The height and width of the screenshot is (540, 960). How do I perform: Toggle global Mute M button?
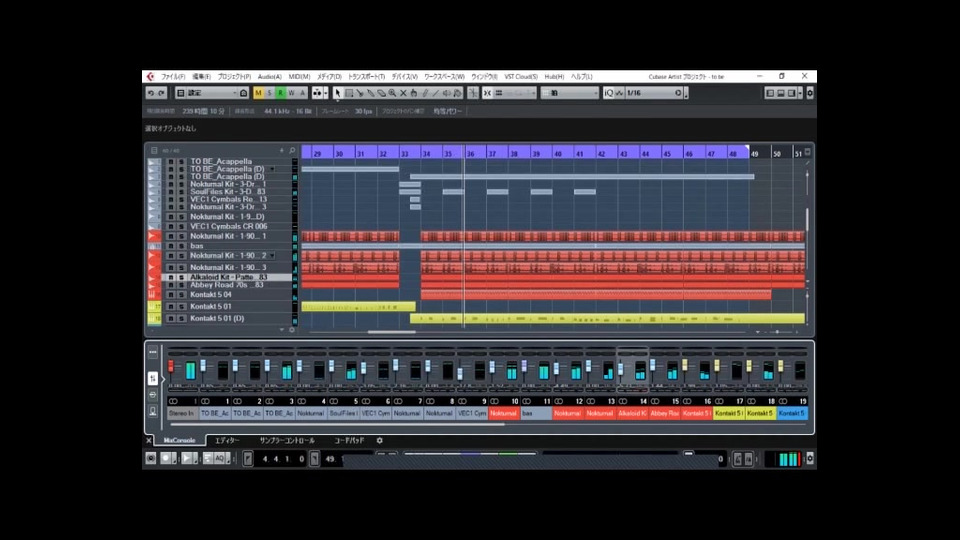[x=258, y=93]
